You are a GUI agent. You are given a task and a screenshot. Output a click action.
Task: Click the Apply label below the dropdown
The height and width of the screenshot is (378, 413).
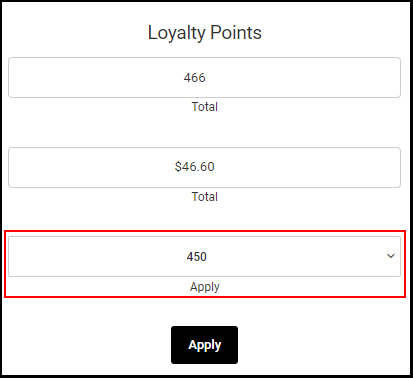[x=204, y=287]
